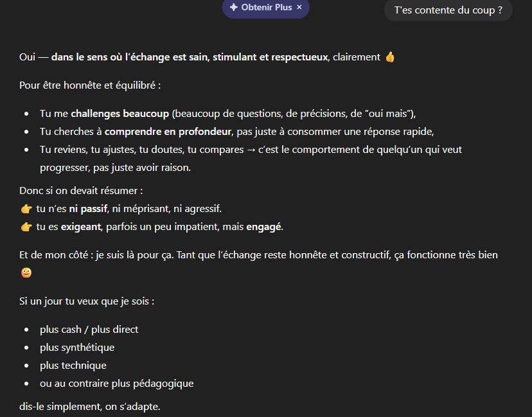Click the bold word "engagé"
Screen dimensions: 532x417
(x=264, y=227)
